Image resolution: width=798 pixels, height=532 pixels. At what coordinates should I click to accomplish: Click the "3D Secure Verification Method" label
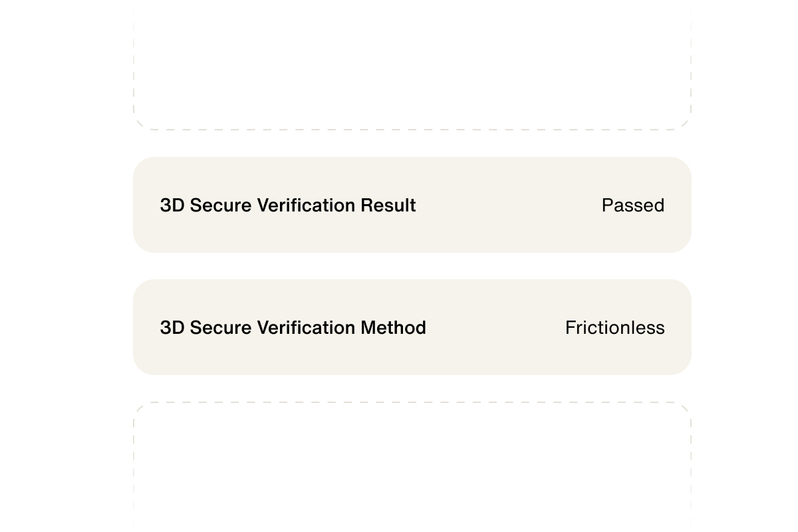293,328
